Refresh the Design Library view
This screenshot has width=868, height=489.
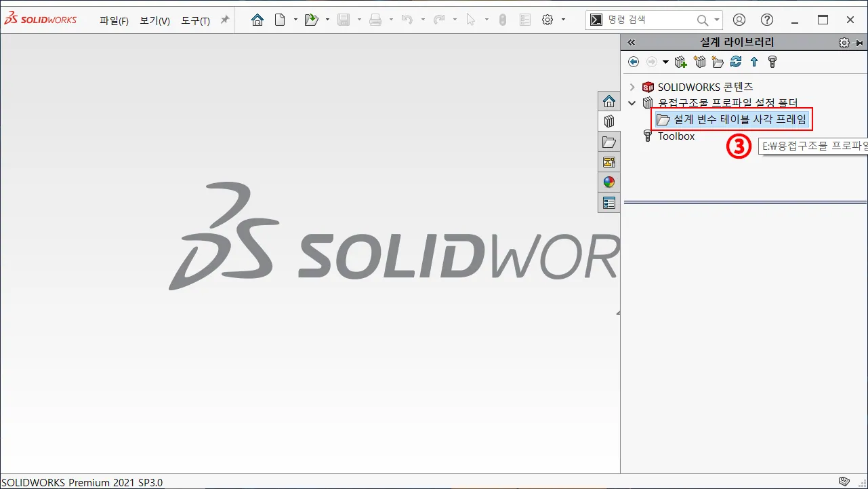coord(736,62)
